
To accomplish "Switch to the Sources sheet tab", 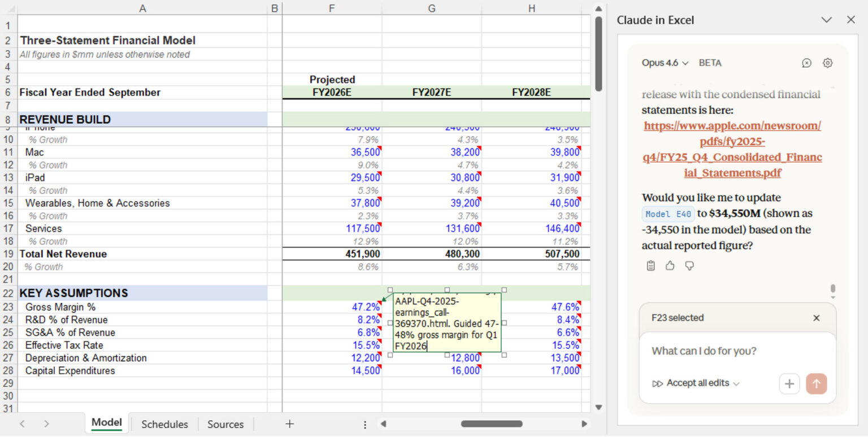I will [225, 424].
